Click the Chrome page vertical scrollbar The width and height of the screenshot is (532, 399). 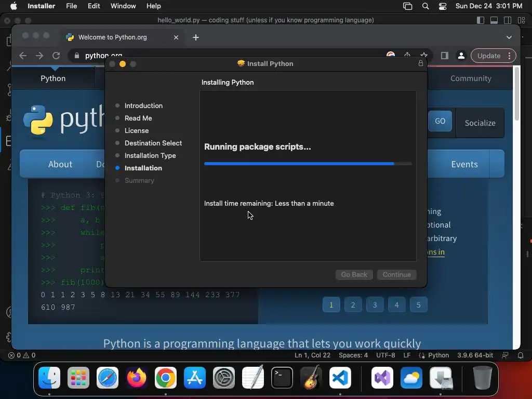point(517,94)
